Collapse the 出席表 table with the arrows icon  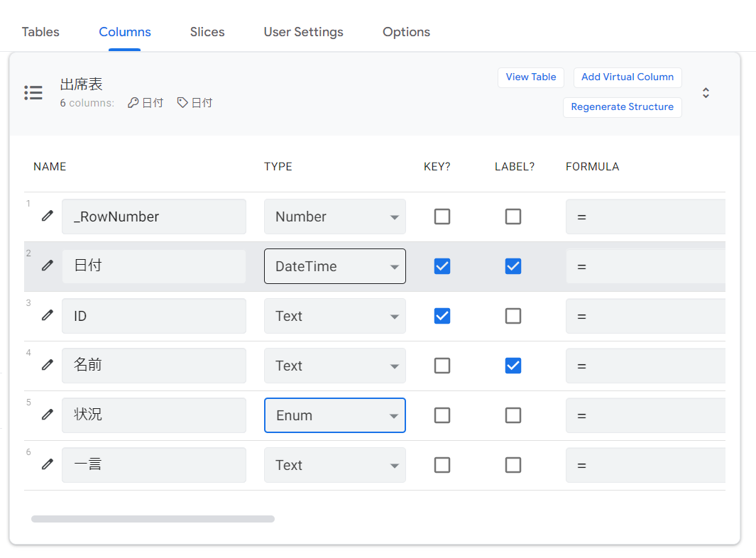tap(706, 93)
